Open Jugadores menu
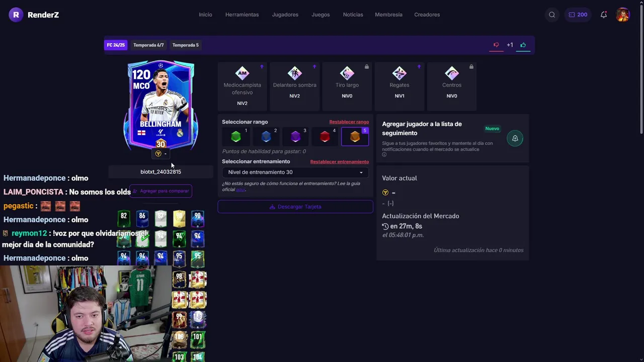The height and width of the screenshot is (362, 644). pos(285,15)
